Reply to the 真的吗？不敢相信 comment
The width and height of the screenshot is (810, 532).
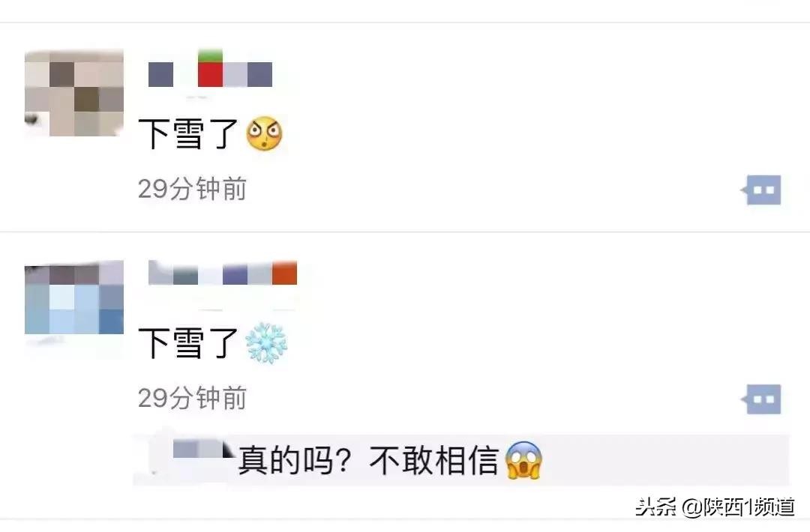pos(367,460)
